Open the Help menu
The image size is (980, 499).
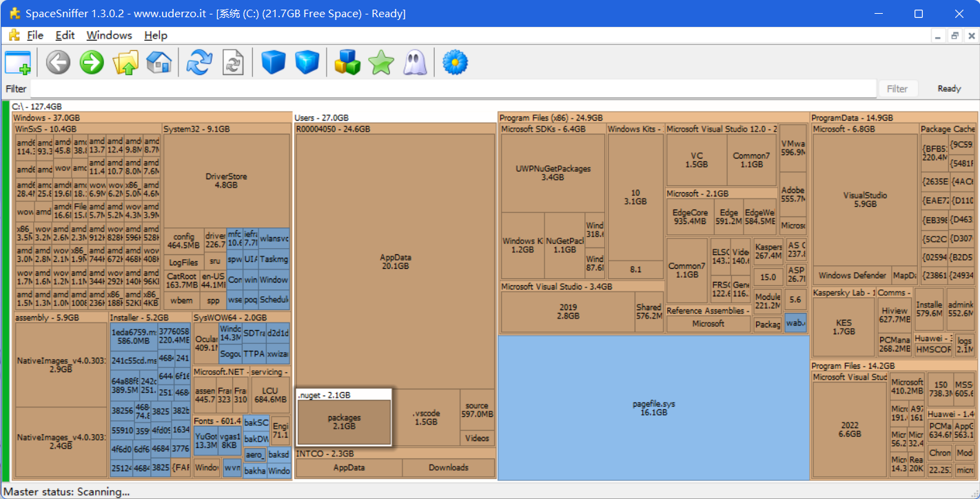coord(156,35)
